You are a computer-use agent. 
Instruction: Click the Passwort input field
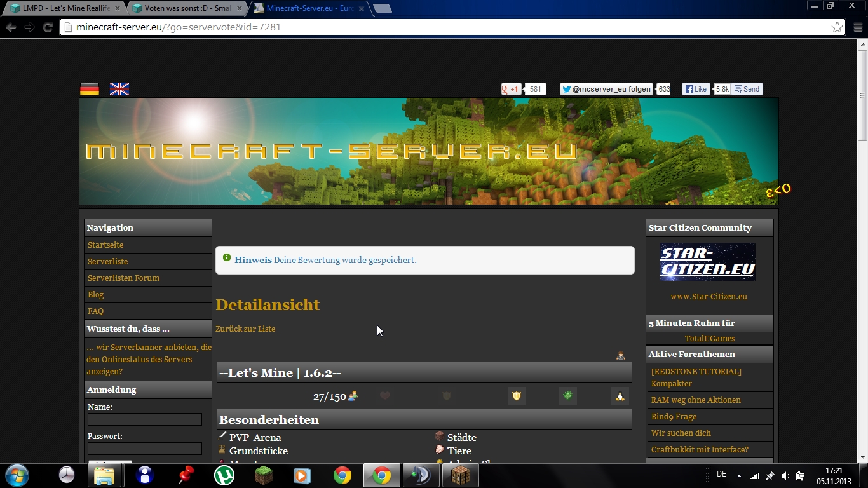[x=145, y=449]
